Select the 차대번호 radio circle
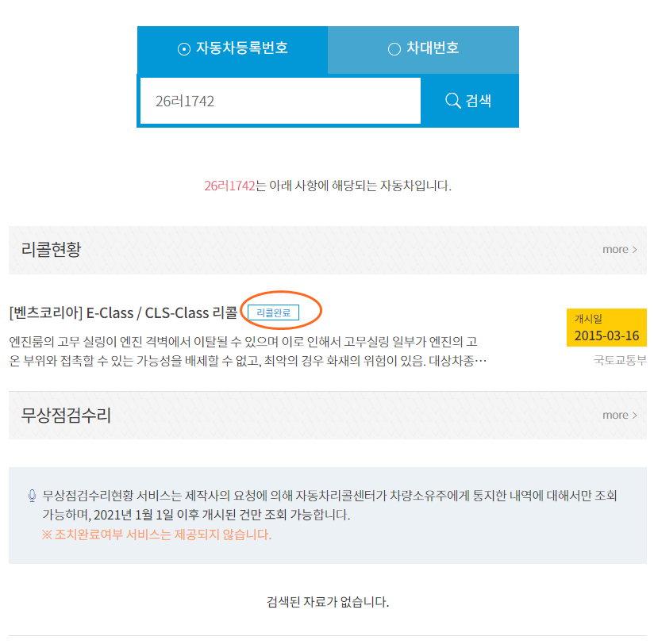This screenshot has width=654, height=644. tap(394, 49)
